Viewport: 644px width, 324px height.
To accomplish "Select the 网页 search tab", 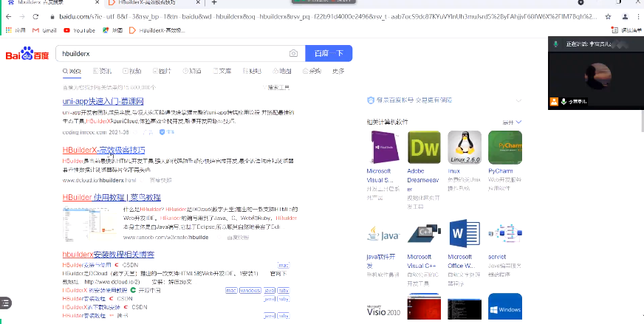I will tap(72, 71).
